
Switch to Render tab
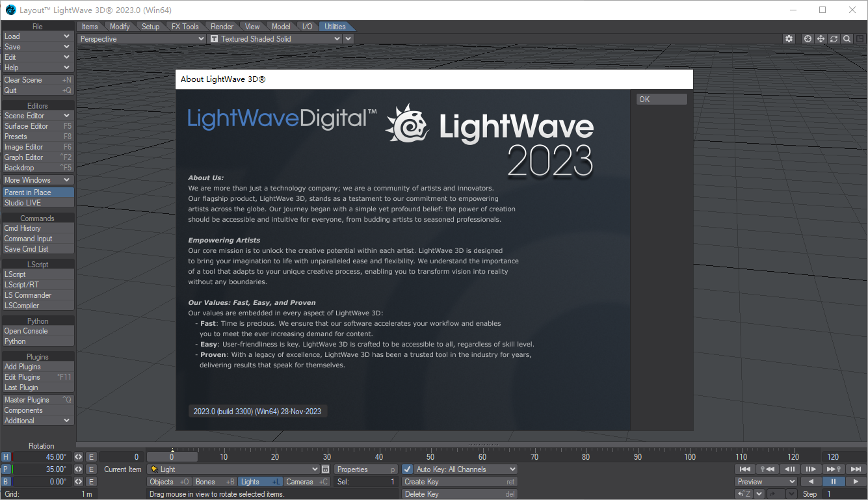222,27
